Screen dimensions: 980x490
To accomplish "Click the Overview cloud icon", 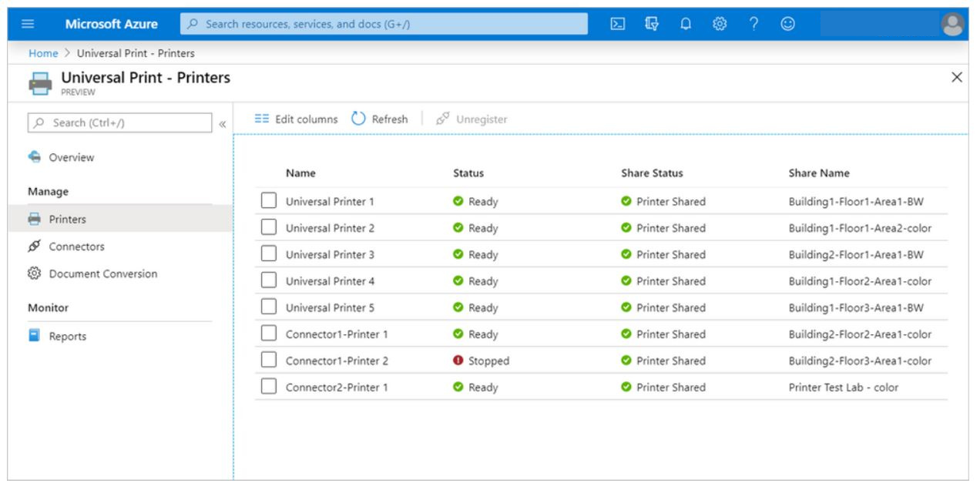I will [x=35, y=157].
